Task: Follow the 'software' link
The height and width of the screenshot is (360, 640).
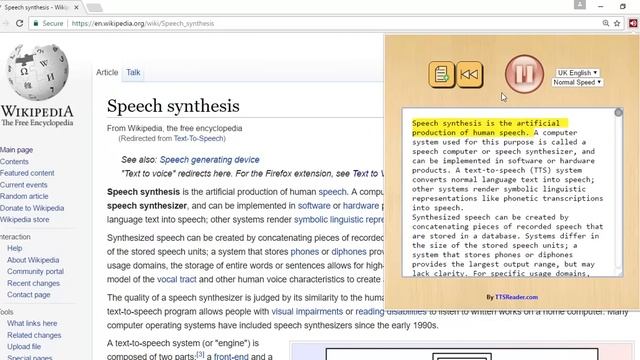Action: click(314, 206)
